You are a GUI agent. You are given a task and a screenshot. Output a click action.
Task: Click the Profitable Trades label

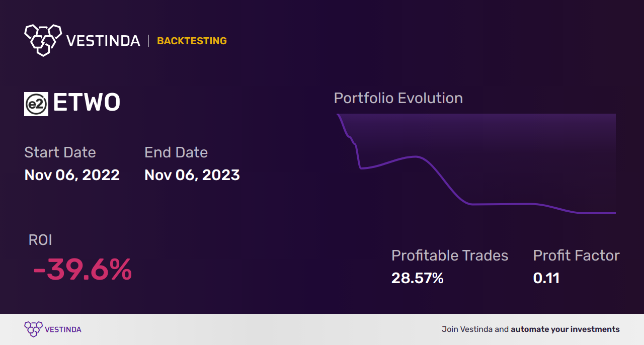[450, 255]
